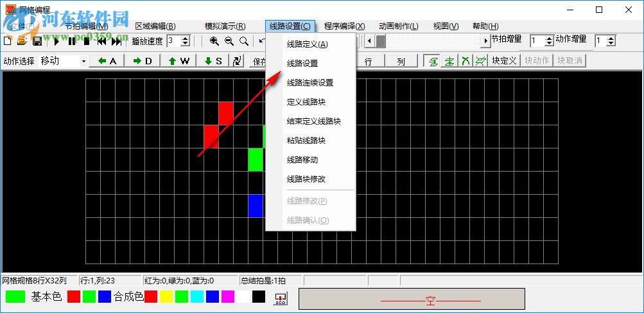Pause playback with the pause icon
This screenshot has width=644, height=313.
point(72,41)
